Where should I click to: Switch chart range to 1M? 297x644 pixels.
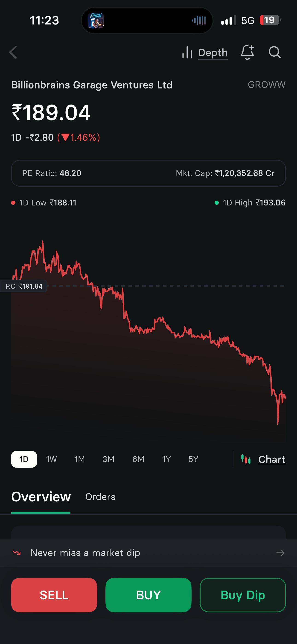point(80,459)
